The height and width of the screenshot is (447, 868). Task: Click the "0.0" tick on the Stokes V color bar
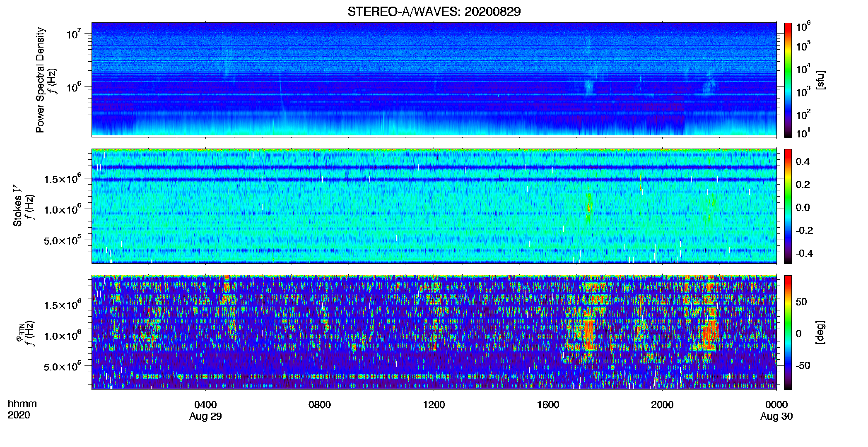coord(803,207)
